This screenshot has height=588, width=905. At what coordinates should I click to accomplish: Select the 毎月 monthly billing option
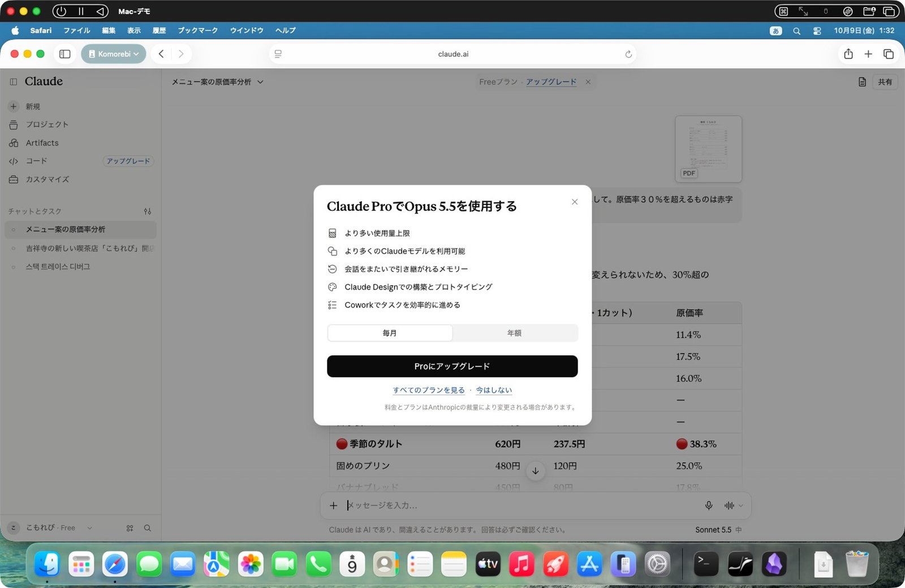(x=390, y=333)
